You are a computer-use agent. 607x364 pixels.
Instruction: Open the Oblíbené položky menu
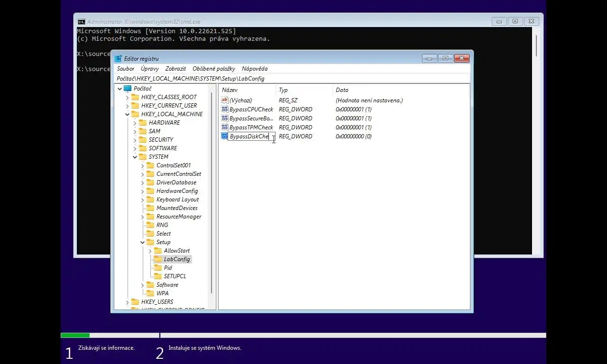tap(214, 69)
